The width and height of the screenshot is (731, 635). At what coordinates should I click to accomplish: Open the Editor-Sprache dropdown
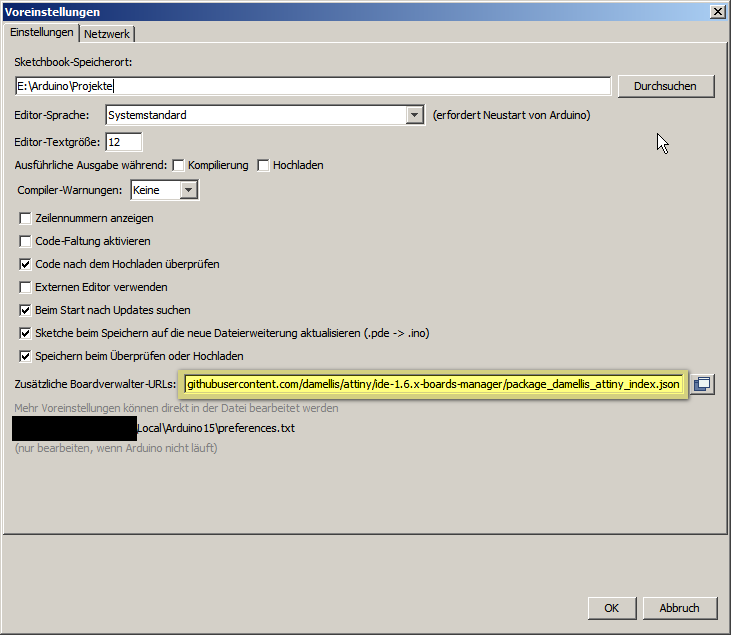(415, 115)
